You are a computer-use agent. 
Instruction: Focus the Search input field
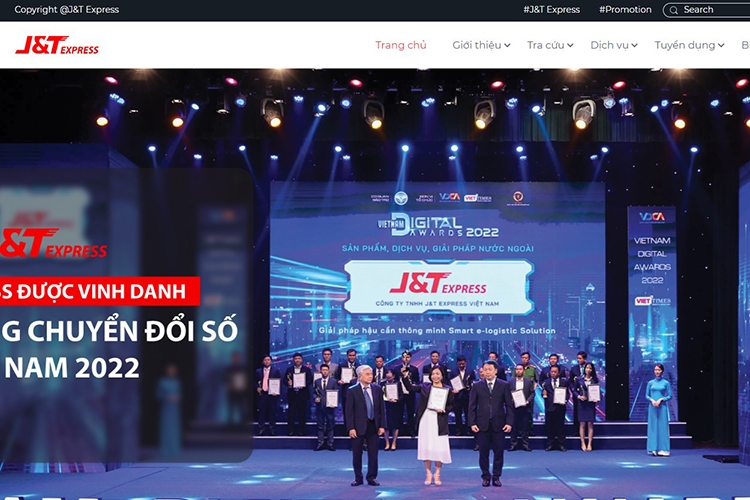click(x=706, y=10)
